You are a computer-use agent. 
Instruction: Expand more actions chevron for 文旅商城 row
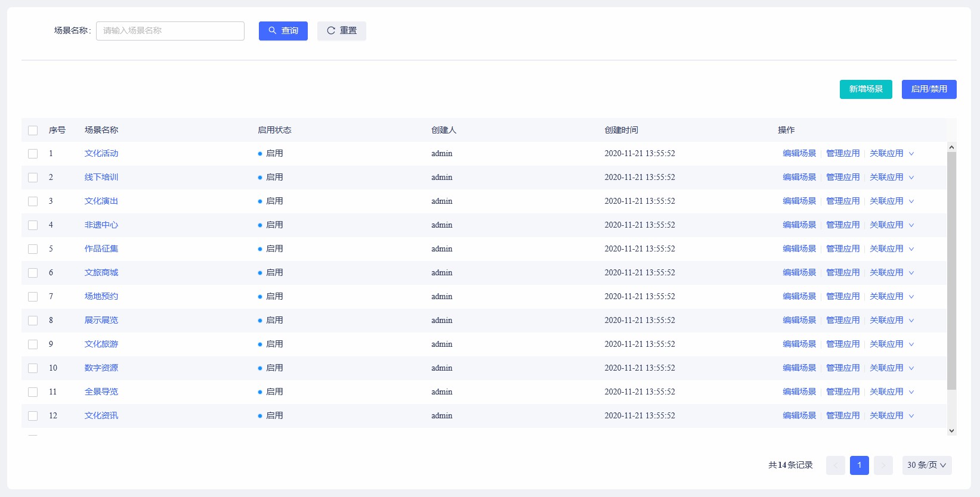coord(911,273)
